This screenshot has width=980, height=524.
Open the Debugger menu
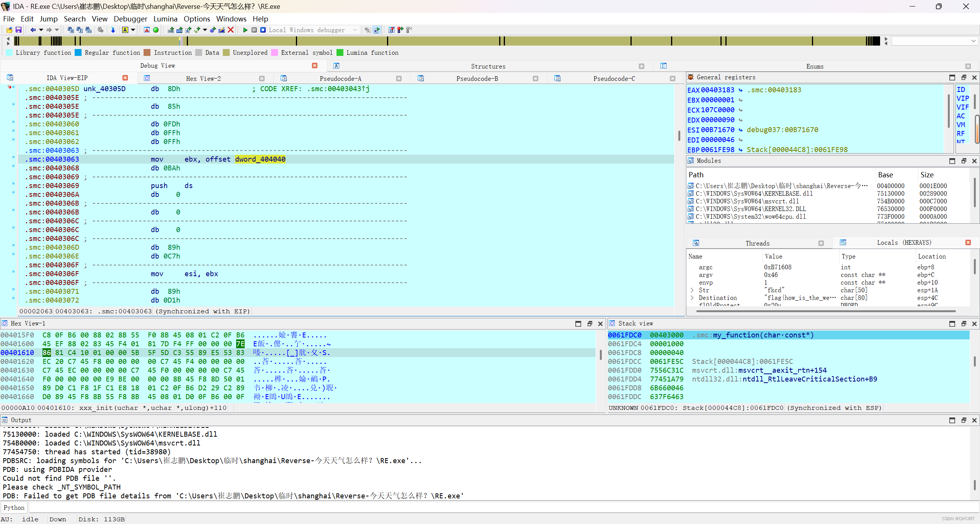[x=130, y=19]
